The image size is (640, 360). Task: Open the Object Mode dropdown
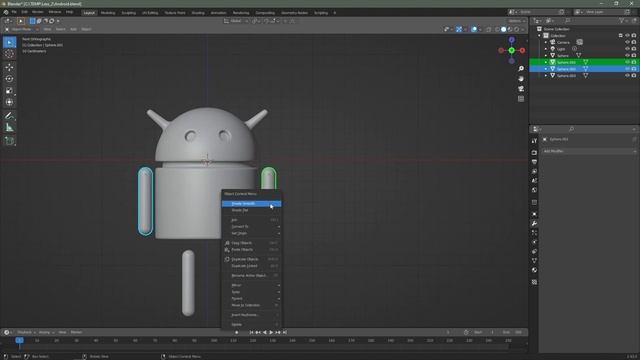click(22, 29)
